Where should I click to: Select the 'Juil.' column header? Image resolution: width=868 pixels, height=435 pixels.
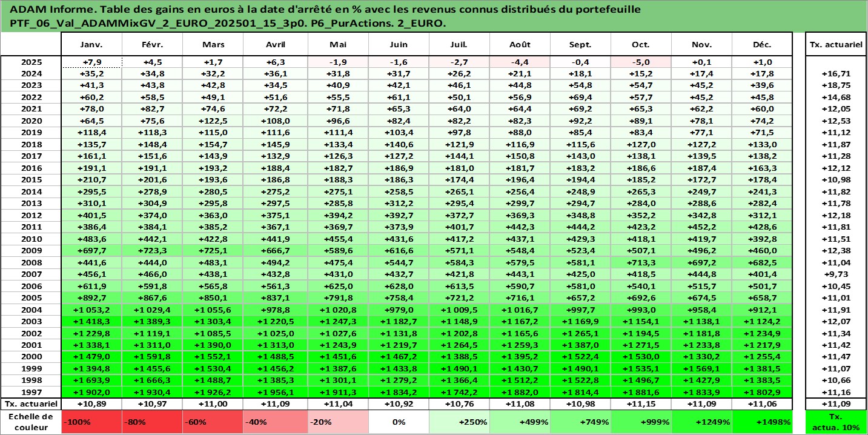coord(459,45)
